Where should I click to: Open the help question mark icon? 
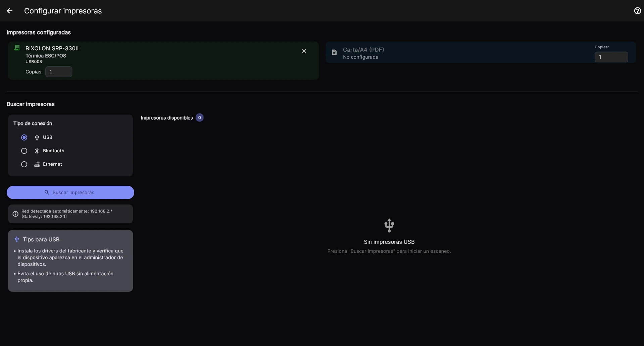(x=637, y=11)
